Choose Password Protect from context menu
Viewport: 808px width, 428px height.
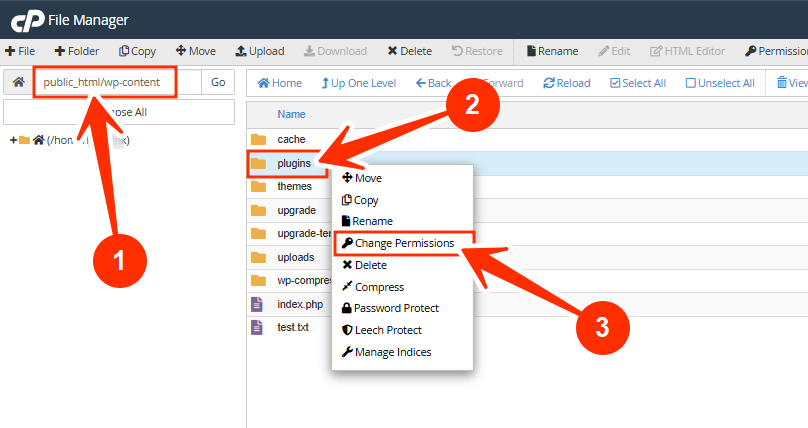coord(390,308)
